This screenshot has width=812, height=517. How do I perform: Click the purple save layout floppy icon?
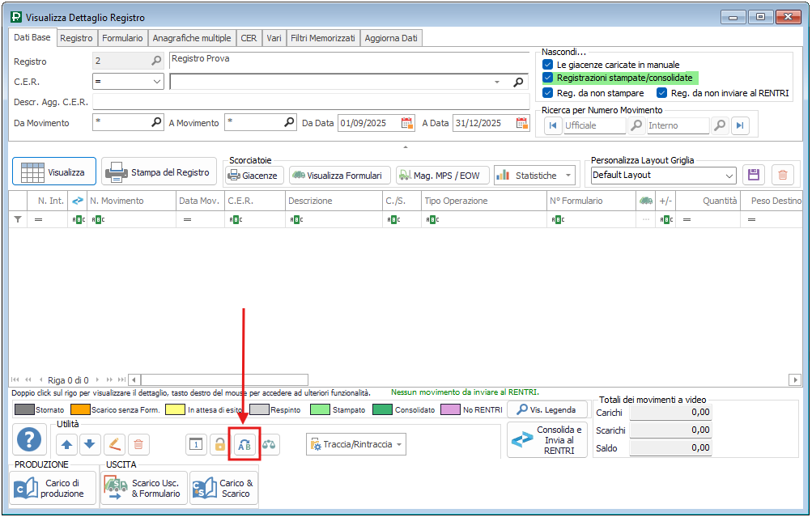pyautogui.click(x=754, y=175)
